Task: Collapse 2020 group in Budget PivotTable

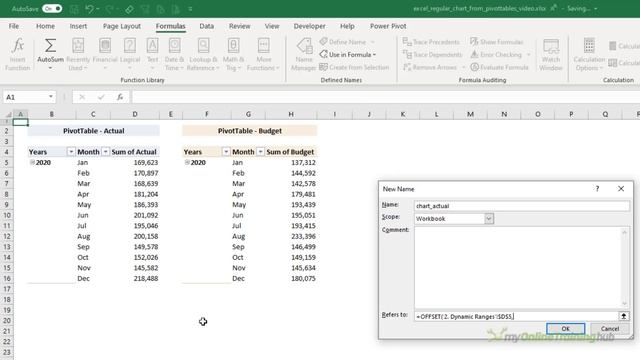Action: click(x=187, y=162)
